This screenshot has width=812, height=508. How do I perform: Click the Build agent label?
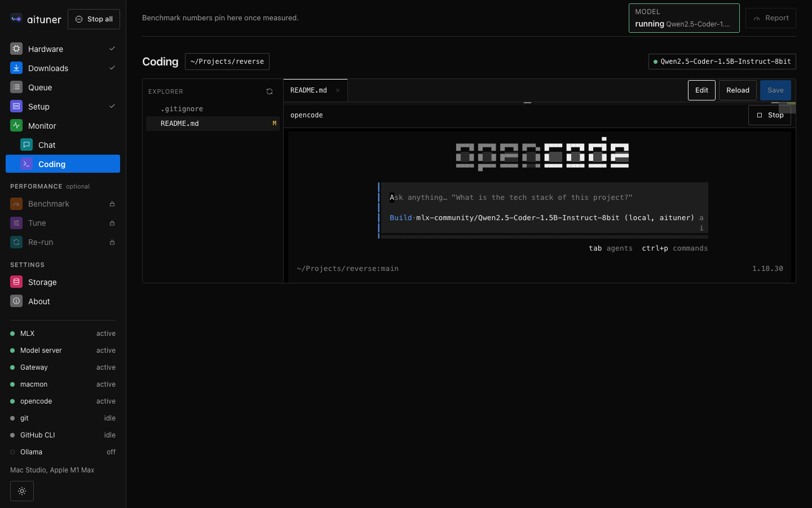[401, 218]
